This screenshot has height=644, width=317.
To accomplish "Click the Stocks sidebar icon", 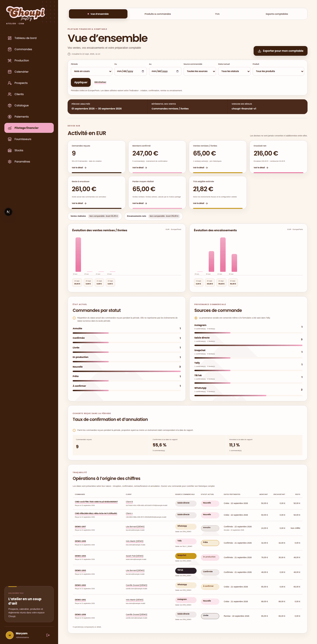I will 9,150.
